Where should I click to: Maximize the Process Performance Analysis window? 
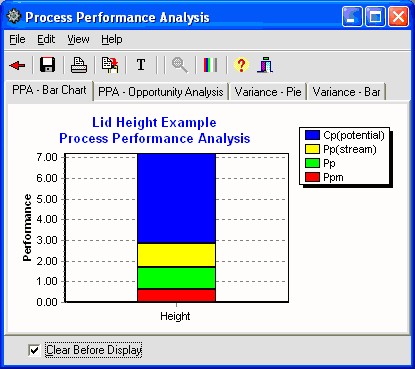click(375, 17)
